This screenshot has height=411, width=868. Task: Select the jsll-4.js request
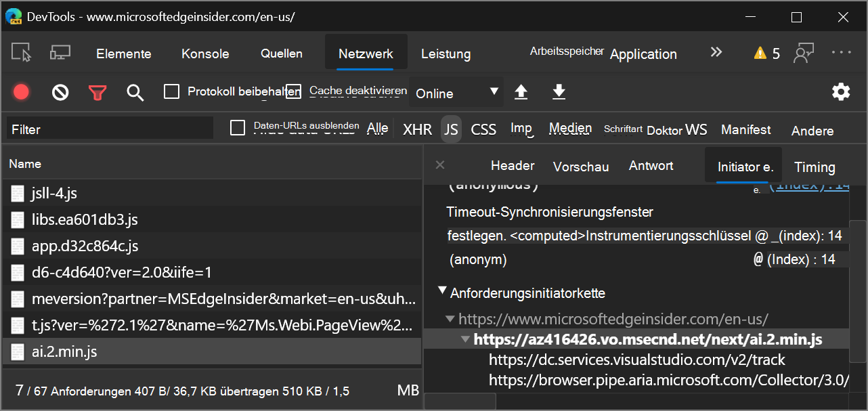pyautogui.click(x=211, y=194)
